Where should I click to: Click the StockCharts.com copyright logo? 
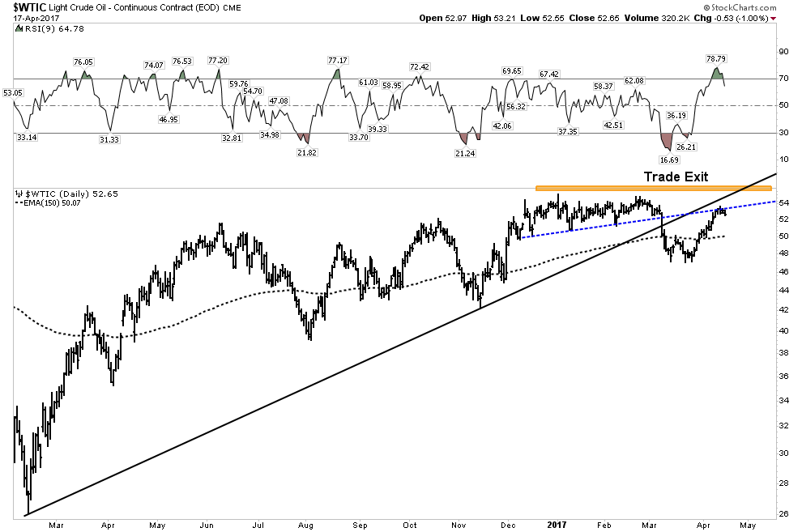[x=740, y=7]
